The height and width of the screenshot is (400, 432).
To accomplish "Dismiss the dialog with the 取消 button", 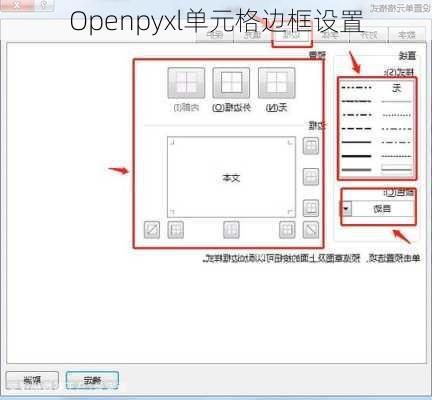I will [33, 380].
